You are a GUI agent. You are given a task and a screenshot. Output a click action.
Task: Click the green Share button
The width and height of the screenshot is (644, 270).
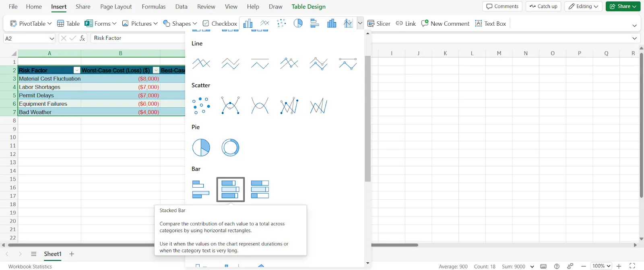[623, 6]
